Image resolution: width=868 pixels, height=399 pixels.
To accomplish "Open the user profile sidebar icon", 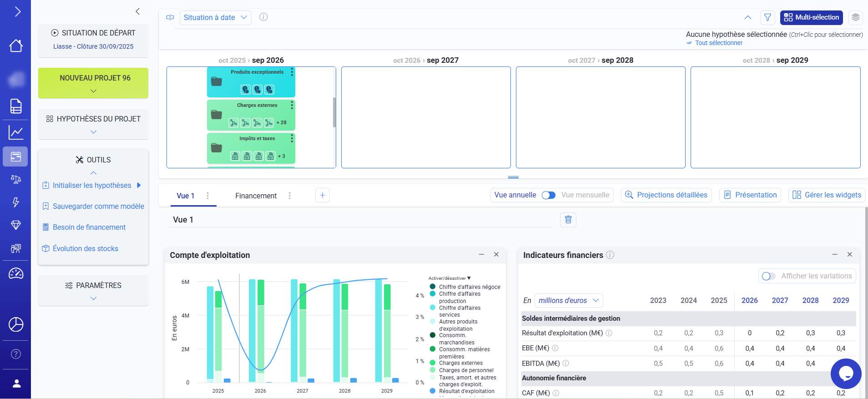I will [x=16, y=384].
